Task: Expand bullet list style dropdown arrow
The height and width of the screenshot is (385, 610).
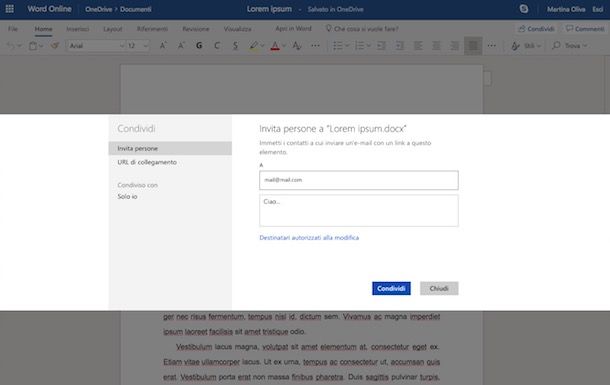Action: pos(347,46)
